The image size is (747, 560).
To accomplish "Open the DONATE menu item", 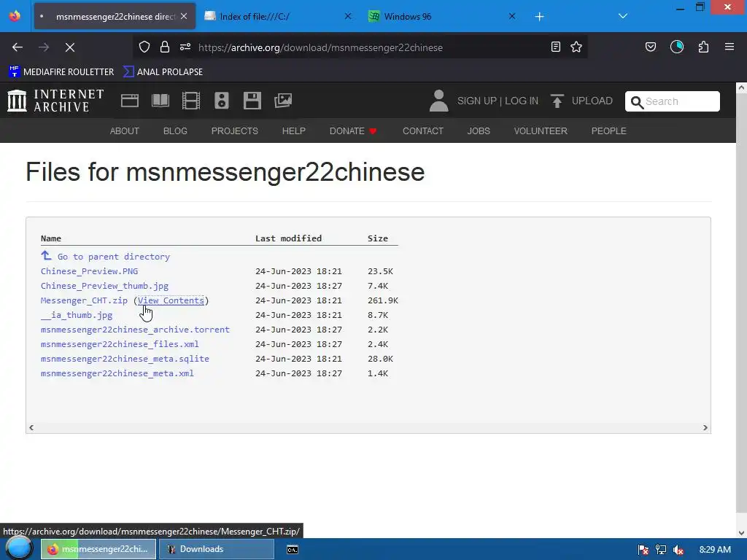I will (x=353, y=131).
